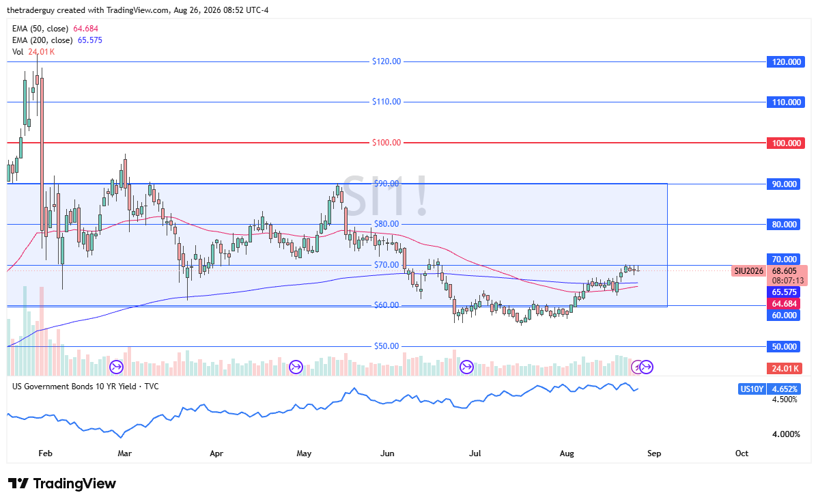Select the EMA (200, close) legend
The width and height of the screenshot is (818, 504).
57,40
